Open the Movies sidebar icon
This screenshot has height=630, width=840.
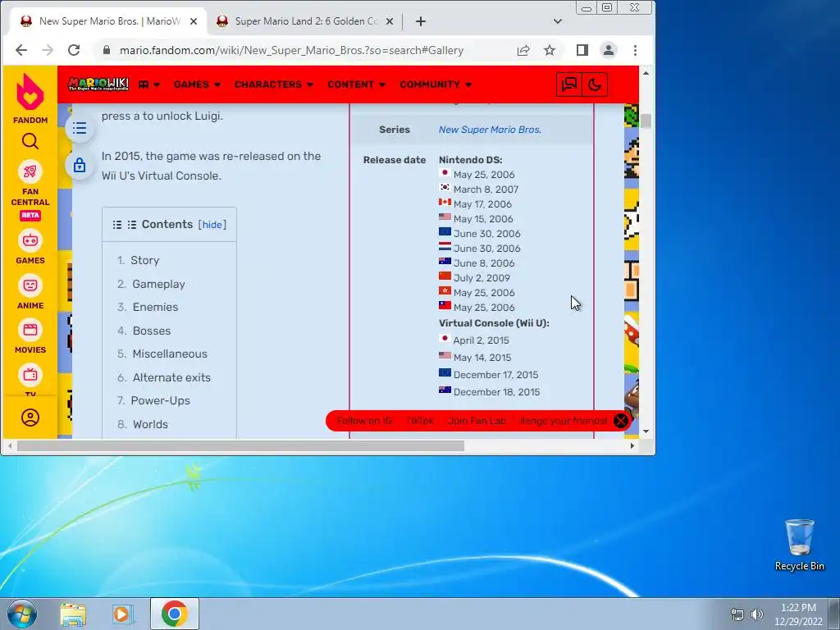pyautogui.click(x=30, y=330)
